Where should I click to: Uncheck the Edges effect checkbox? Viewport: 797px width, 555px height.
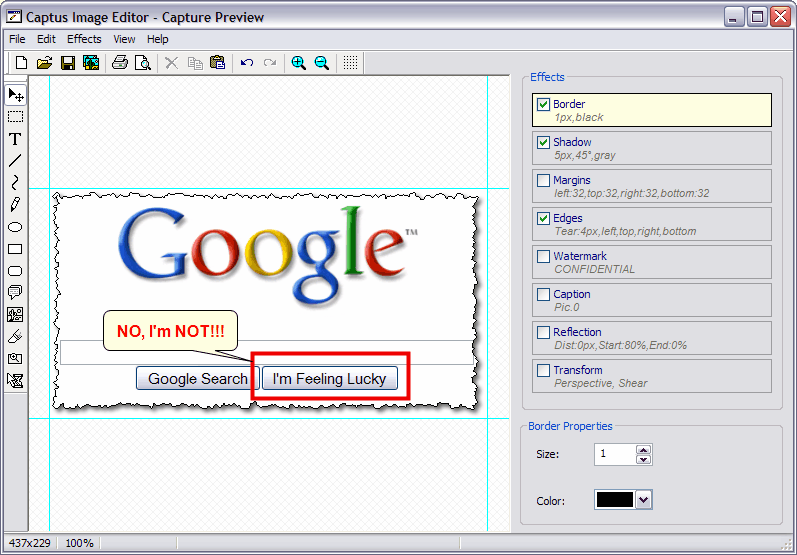[543, 219]
